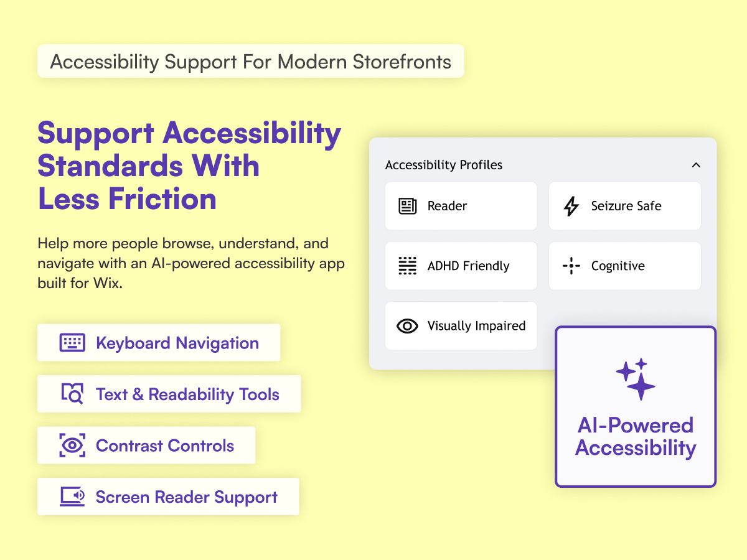
Task: Select the Keyboard Navigation feature label
Action: 177,343
